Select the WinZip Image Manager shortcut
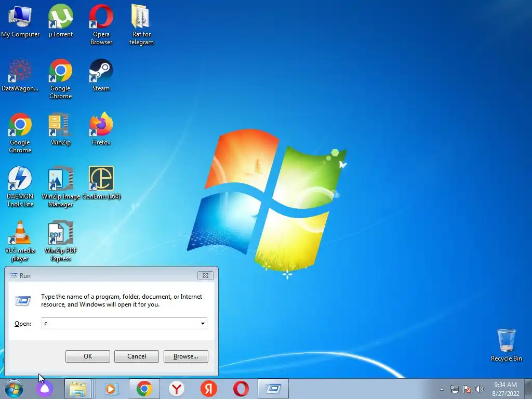532x399 pixels. (60, 187)
